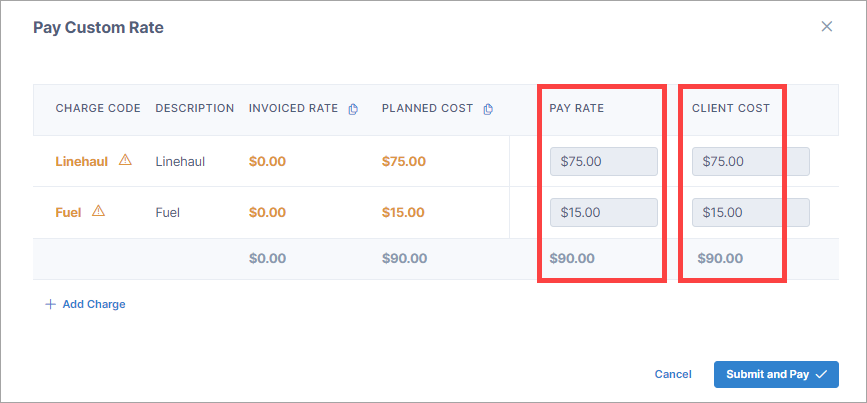This screenshot has height=403, width=867.
Task: Click the DESCRIPTION column header
Action: tap(195, 108)
